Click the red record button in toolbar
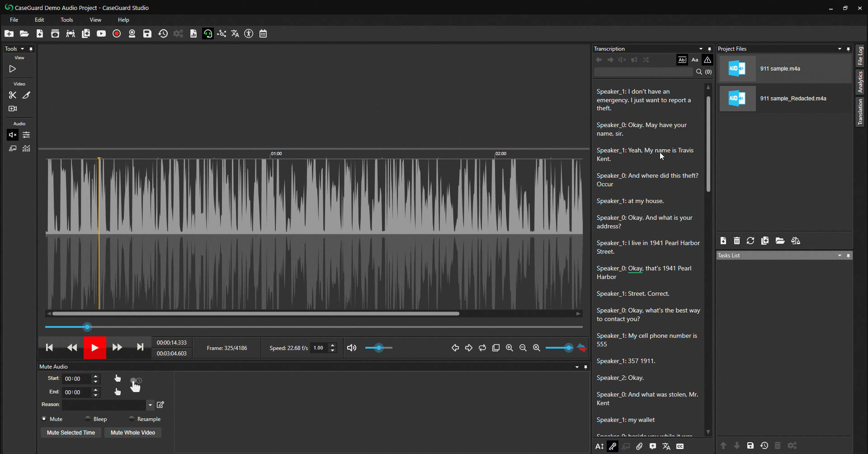868x454 pixels. (117, 33)
